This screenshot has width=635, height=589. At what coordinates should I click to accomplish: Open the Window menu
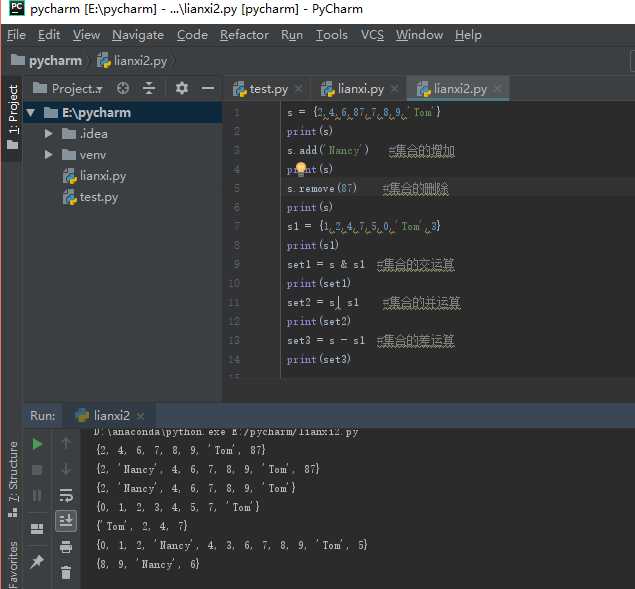tap(419, 35)
